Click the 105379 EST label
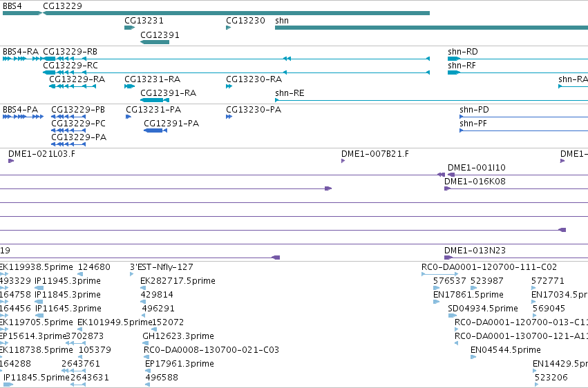588x388 pixels. pos(95,350)
